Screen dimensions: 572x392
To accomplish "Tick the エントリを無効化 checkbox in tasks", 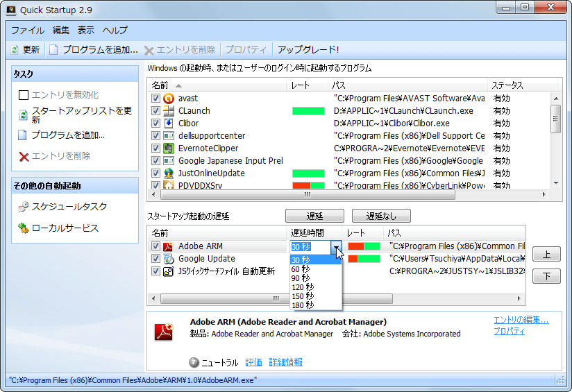I will (24, 95).
